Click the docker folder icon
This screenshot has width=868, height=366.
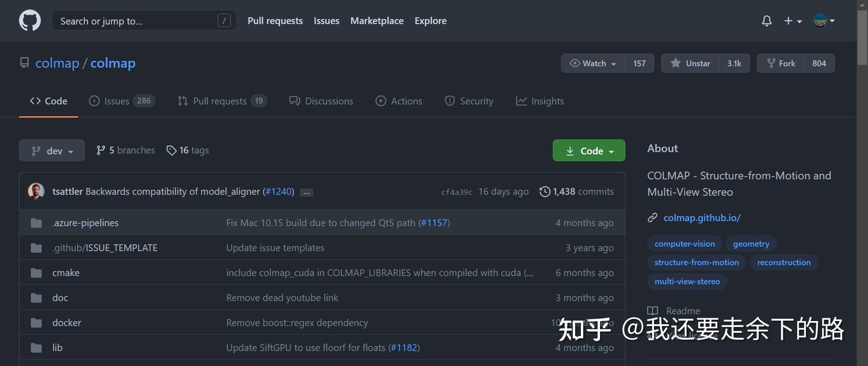tap(36, 323)
